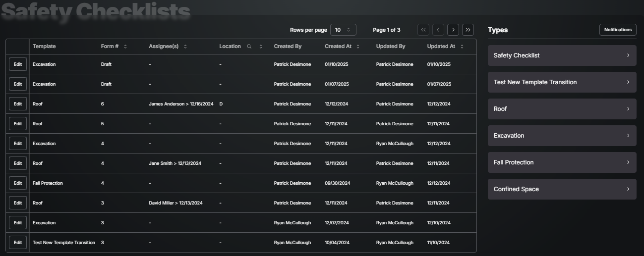The width and height of the screenshot is (644, 256).
Task: Click the James Anderson assignee cell
Action: tap(181, 104)
